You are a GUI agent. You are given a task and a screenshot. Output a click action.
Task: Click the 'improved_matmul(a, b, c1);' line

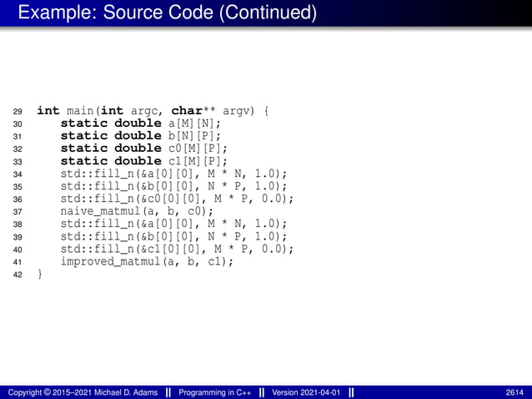point(147,261)
